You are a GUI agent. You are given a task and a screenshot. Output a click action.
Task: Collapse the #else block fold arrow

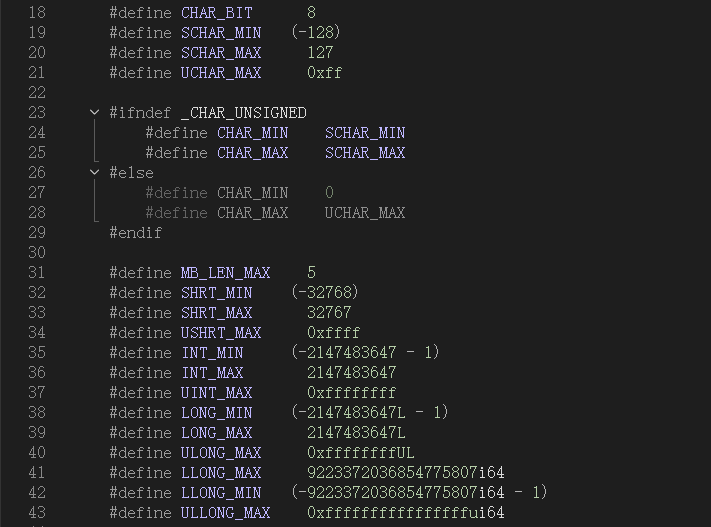tap(95, 173)
